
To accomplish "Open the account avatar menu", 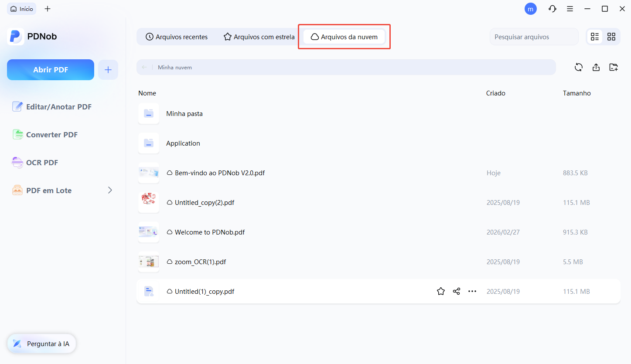I will (531, 8).
